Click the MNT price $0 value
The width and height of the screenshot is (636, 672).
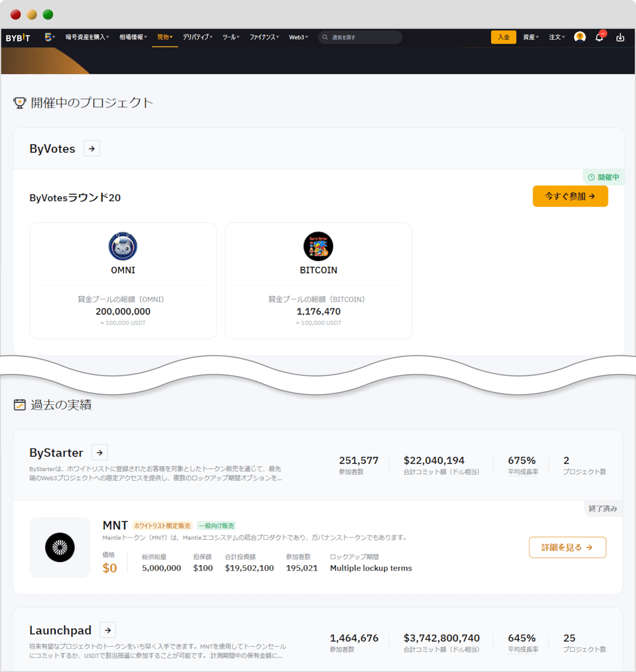[x=110, y=568]
